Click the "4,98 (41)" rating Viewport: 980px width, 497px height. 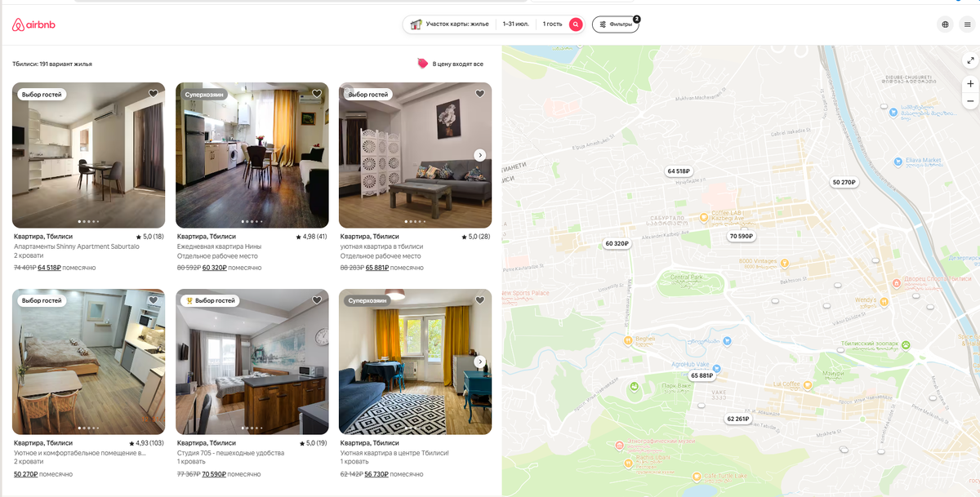[312, 237]
